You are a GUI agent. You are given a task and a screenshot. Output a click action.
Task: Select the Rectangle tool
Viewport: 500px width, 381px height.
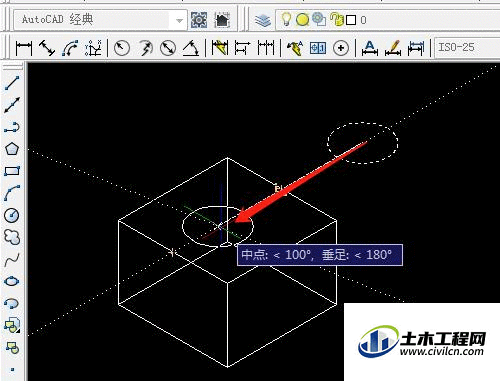click(12, 171)
